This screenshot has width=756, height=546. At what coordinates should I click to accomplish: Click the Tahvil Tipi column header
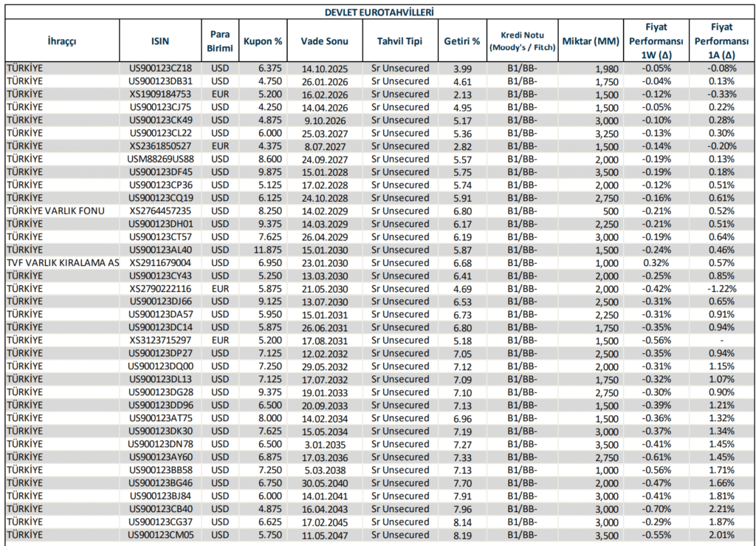[399, 41]
